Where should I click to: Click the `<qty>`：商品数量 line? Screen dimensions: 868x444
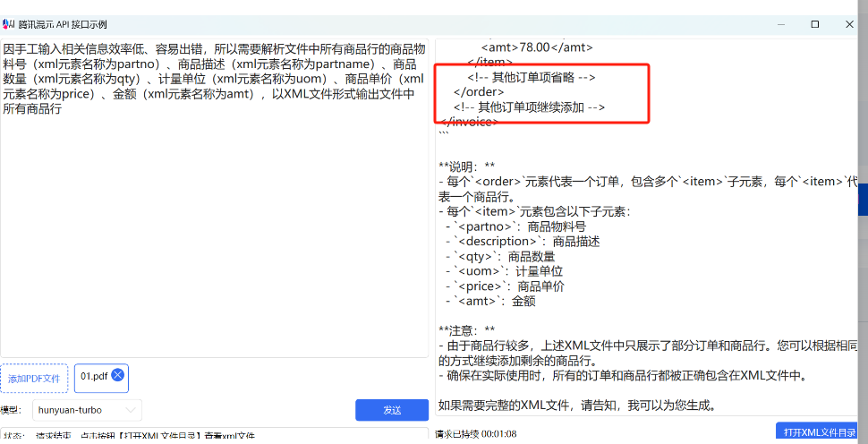click(x=499, y=256)
